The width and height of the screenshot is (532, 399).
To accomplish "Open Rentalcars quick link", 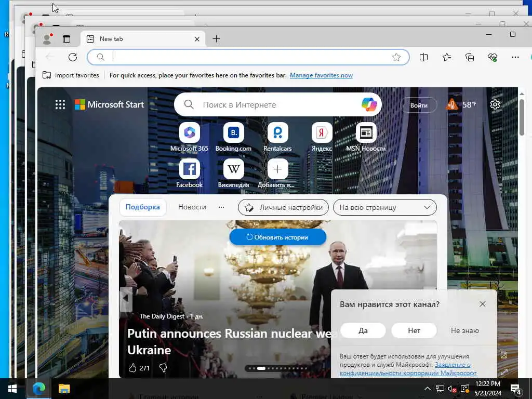I will tap(277, 137).
